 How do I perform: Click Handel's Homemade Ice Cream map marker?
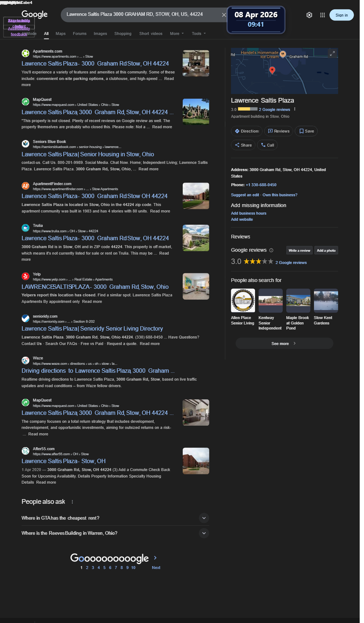283,54
